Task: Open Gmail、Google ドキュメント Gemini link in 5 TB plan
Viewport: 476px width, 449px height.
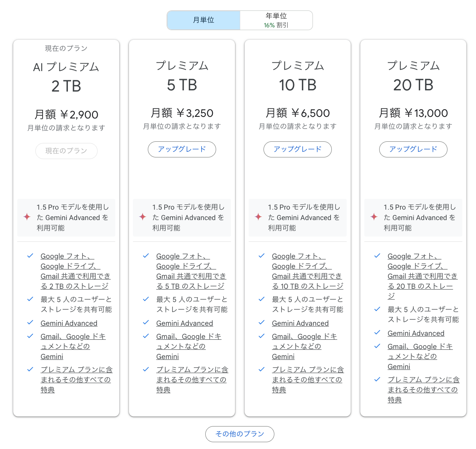Action: [x=188, y=346]
